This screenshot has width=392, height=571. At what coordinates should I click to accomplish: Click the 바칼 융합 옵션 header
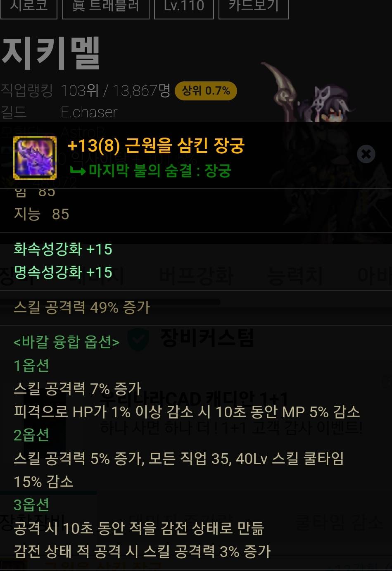(67, 342)
